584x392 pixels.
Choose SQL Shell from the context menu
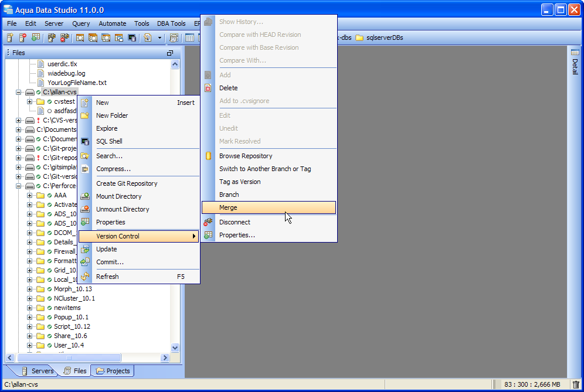(138, 141)
